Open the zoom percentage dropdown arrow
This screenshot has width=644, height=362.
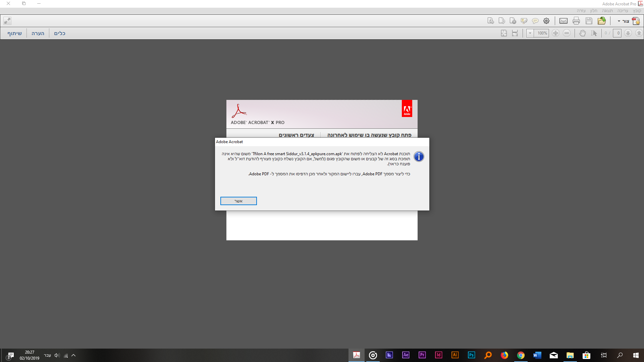coord(530,33)
